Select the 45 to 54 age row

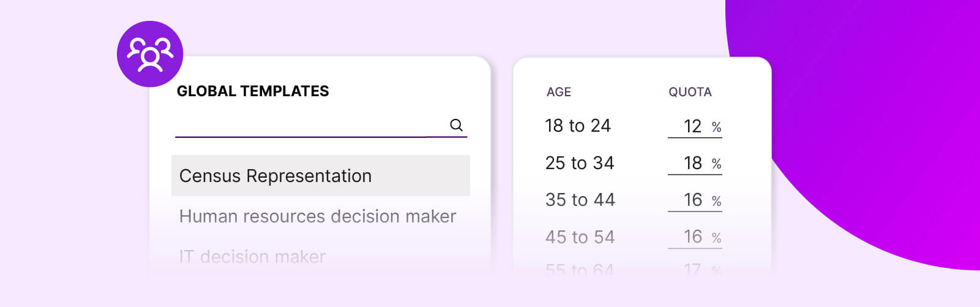[580, 237]
